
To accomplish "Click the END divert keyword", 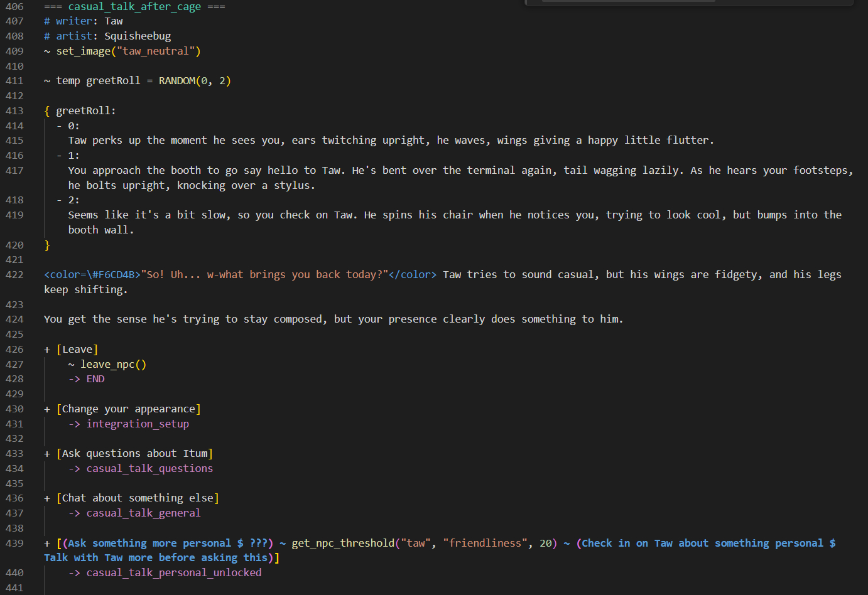I will click(95, 379).
